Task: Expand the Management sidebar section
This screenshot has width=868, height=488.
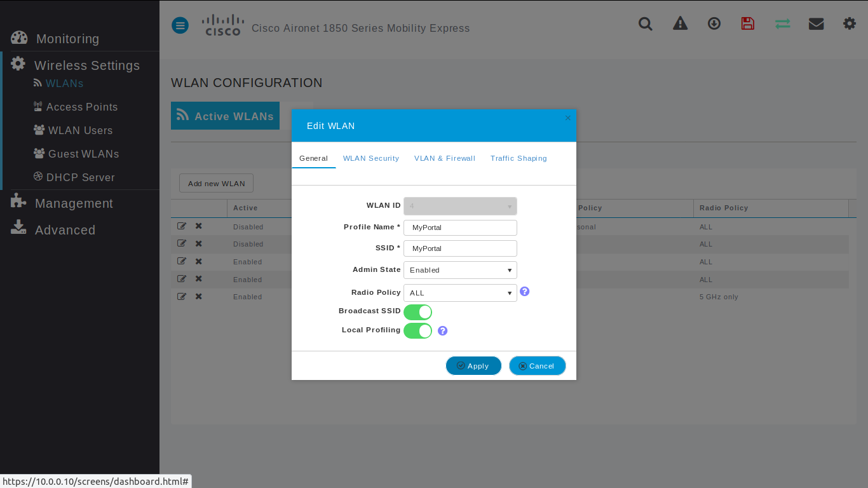Action: coord(74,203)
